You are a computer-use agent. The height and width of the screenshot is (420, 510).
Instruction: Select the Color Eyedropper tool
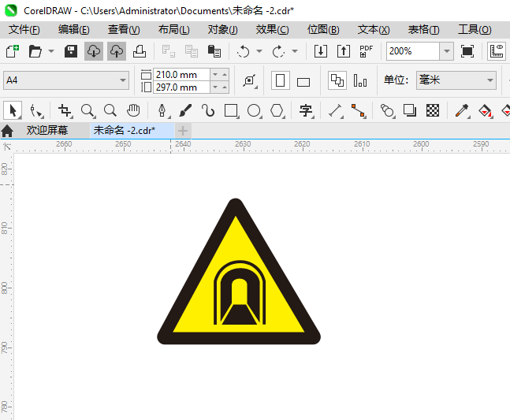462,110
